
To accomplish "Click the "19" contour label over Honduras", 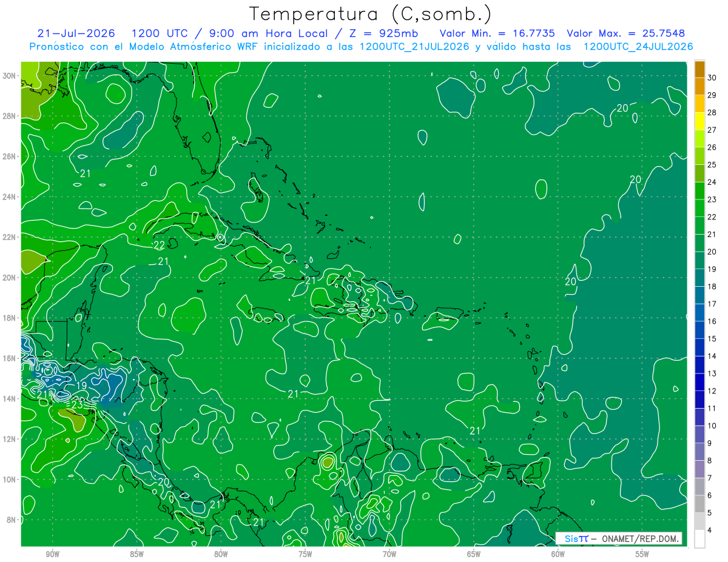I will point(81,386).
